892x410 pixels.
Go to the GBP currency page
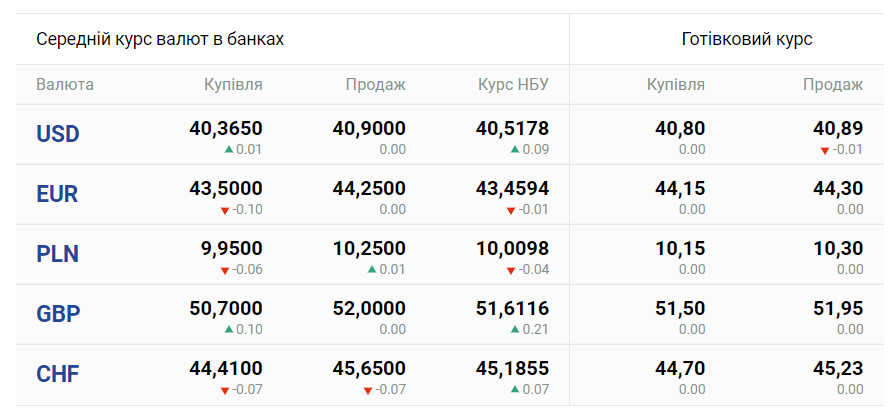click(x=58, y=314)
